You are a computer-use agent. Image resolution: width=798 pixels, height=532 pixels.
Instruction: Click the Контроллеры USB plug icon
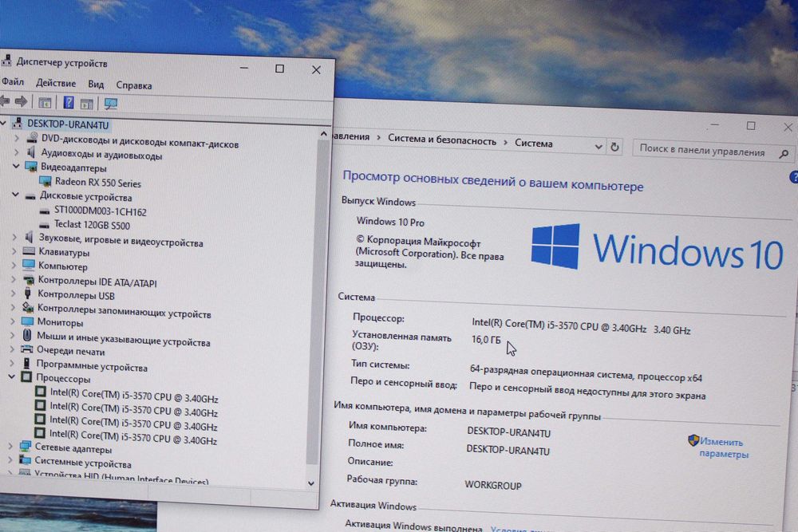[28, 294]
